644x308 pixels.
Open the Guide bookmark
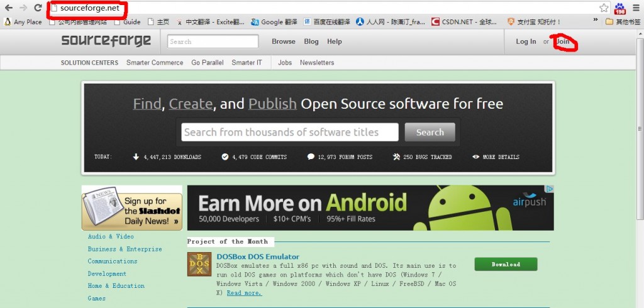128,22
